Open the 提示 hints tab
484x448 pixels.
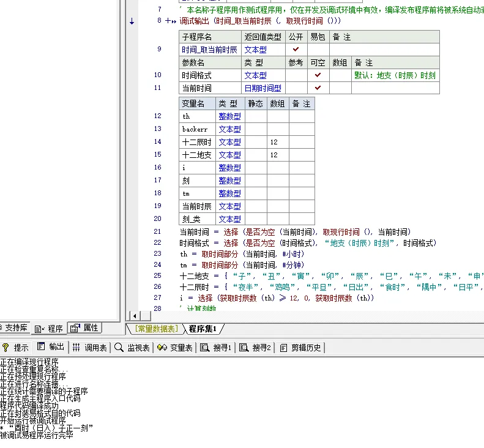point(16,347)
